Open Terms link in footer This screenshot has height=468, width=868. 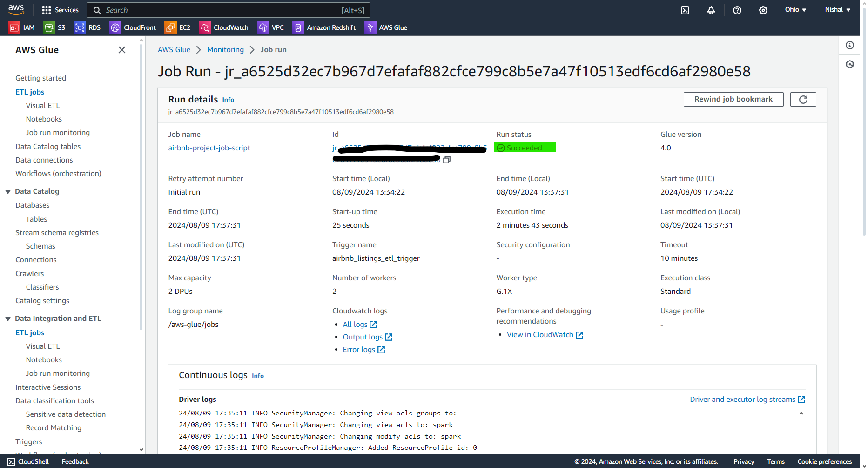[x=776, y=461]
